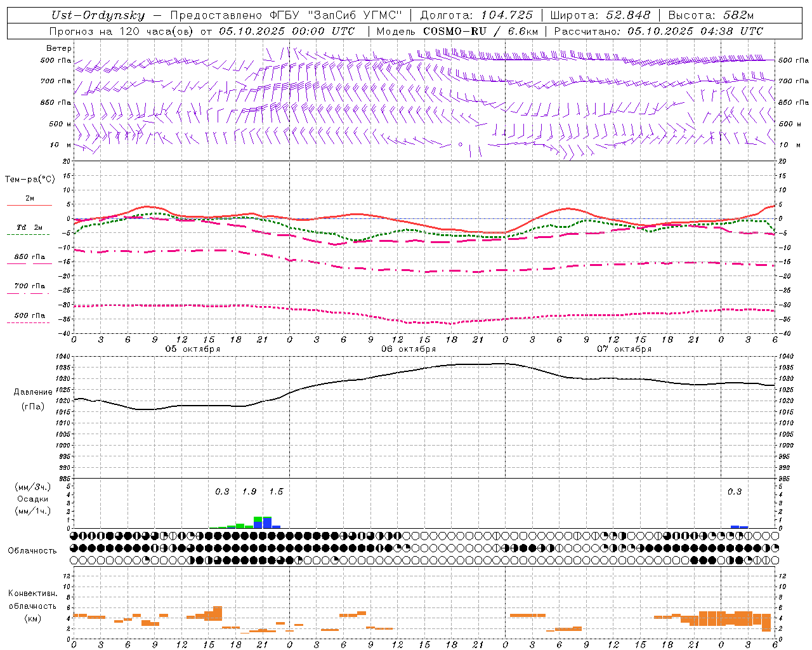This screenshot has width=812, height=650.
Task: Click the Тем-ра(°C) temperature panel label
Action: click(30, 179)
